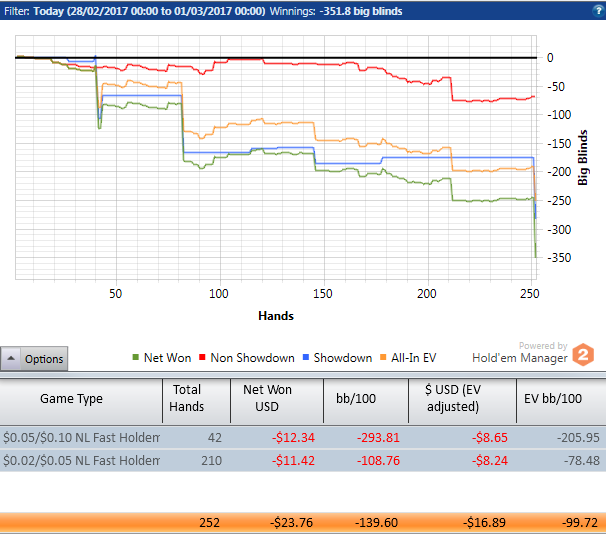606x534 pixels.
Task: Click the -$16.89 total EV adjusted
Action: coord(484,522)
